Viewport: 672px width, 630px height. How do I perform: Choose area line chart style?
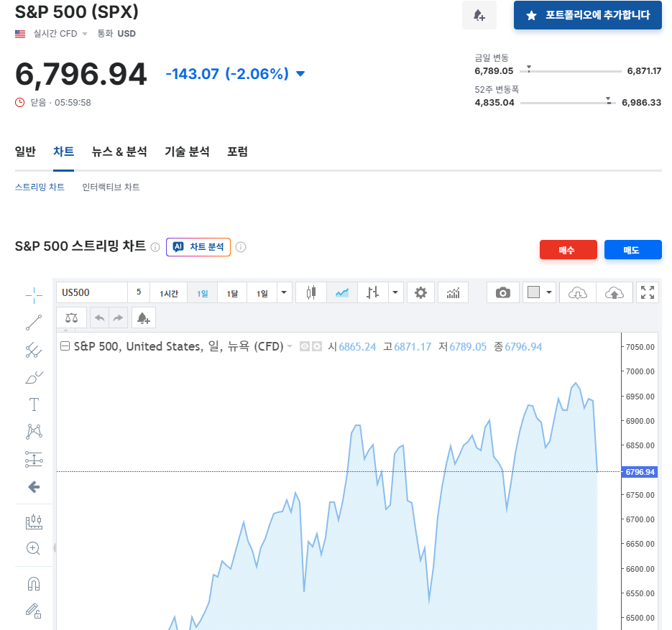coord(342,293)
